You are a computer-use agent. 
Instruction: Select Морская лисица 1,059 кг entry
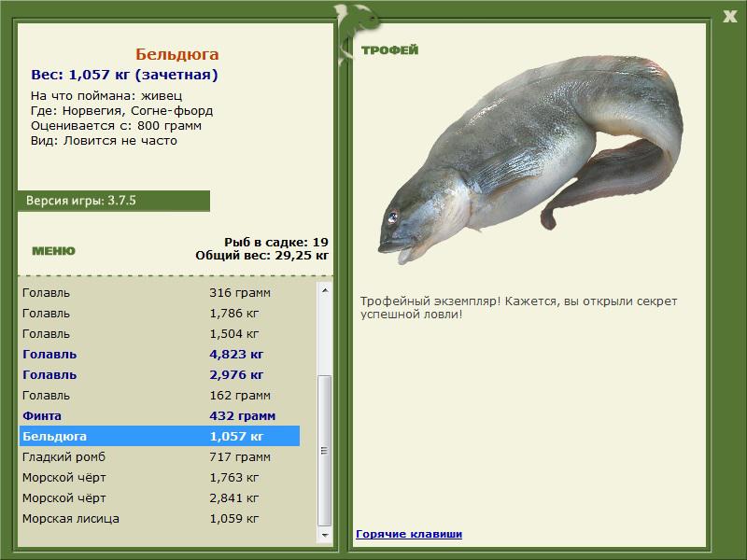(x=160, y=518)
